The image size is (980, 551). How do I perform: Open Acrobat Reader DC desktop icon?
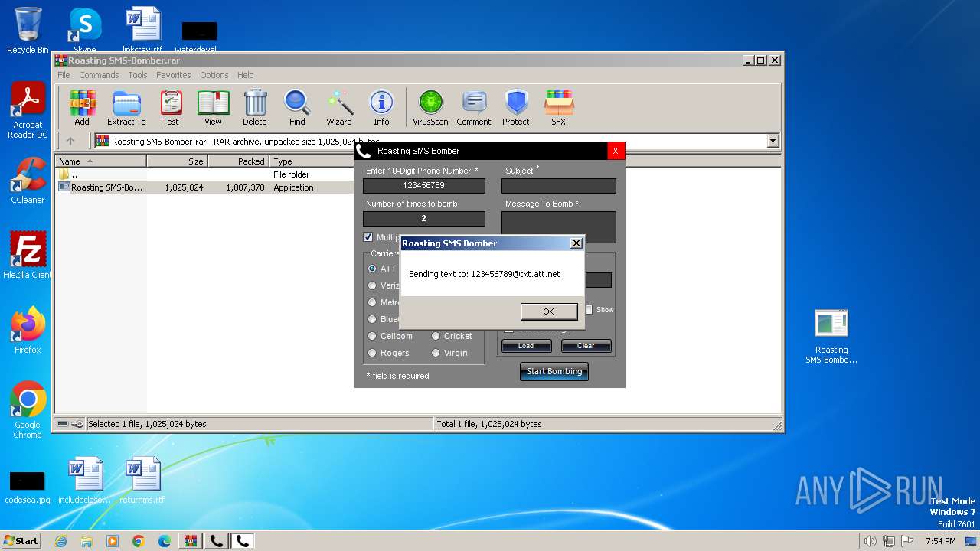[x=28, y=111]
